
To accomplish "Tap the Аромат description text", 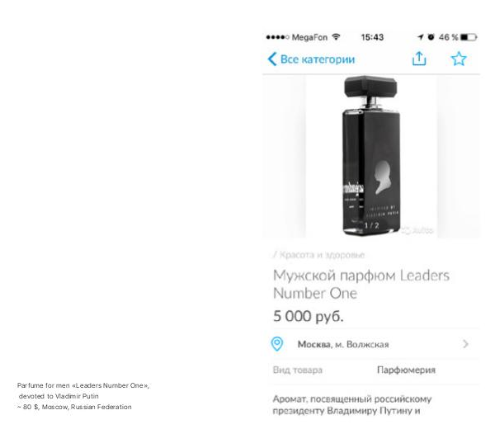I will point(352,405).
